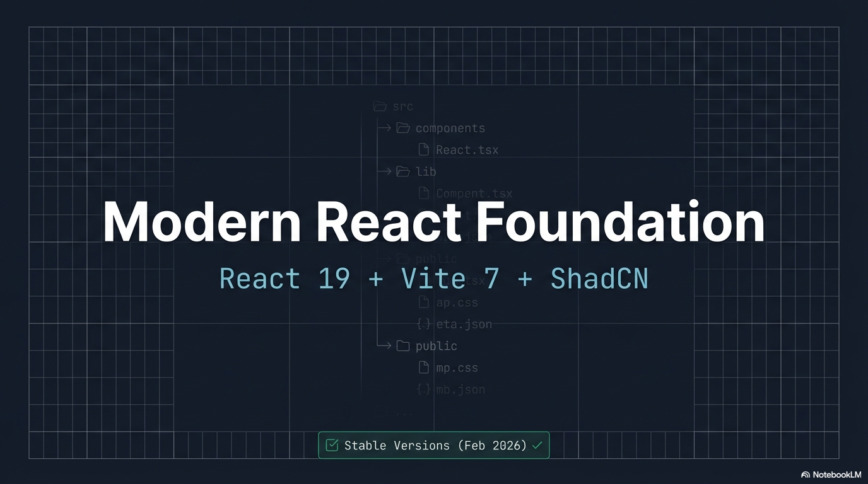Image resolution: width=868 pixels, height=484 pixels.
Task: Click the green checkmark after Feb 2026
Action: (x=537, y=445)
